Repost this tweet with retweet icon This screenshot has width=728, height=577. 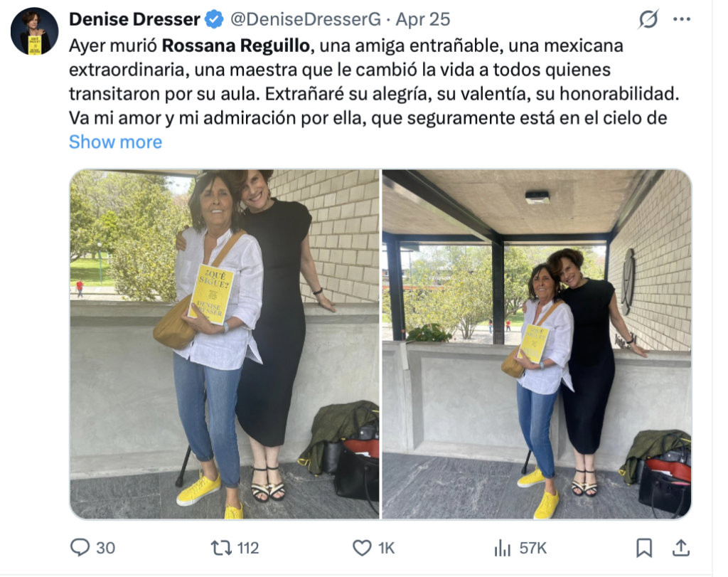[x=222, y=549]
